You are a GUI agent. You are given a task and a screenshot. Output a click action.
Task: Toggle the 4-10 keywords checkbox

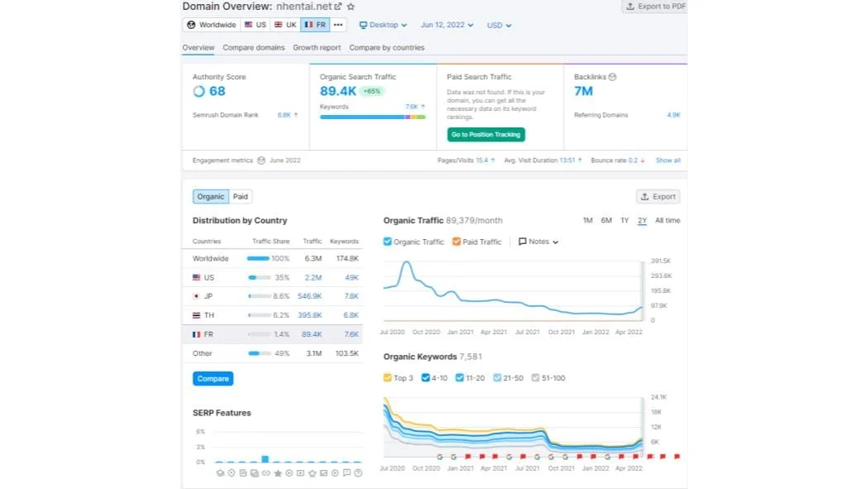(425, 377)
